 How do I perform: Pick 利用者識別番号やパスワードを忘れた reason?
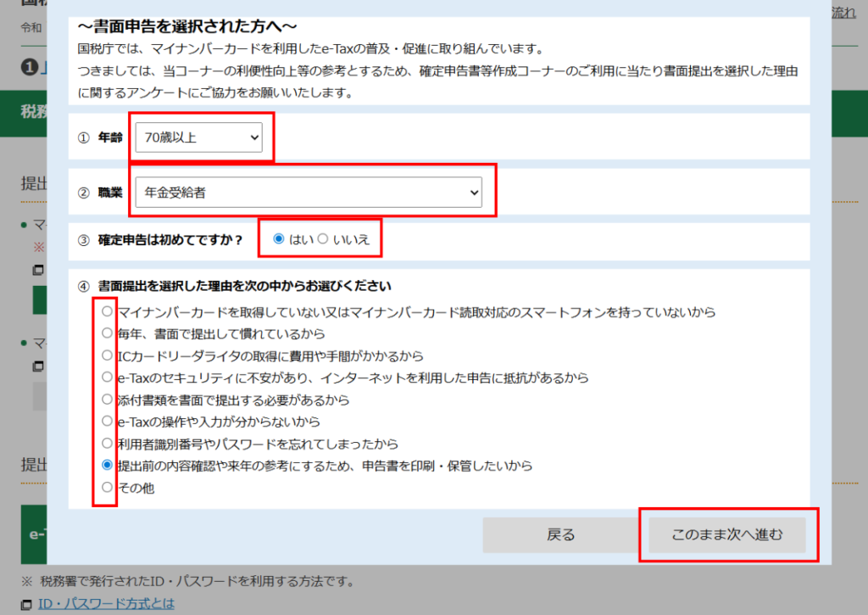[107, 443]
